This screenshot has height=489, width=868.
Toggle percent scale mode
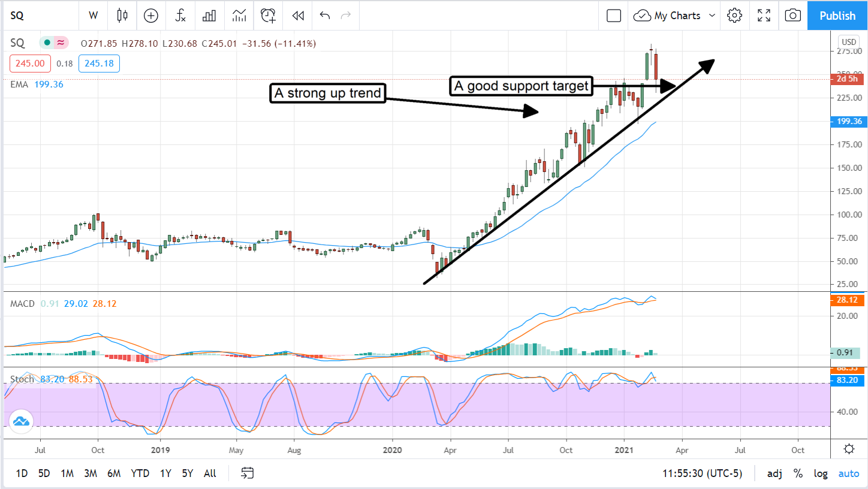[x=798, y=473]
